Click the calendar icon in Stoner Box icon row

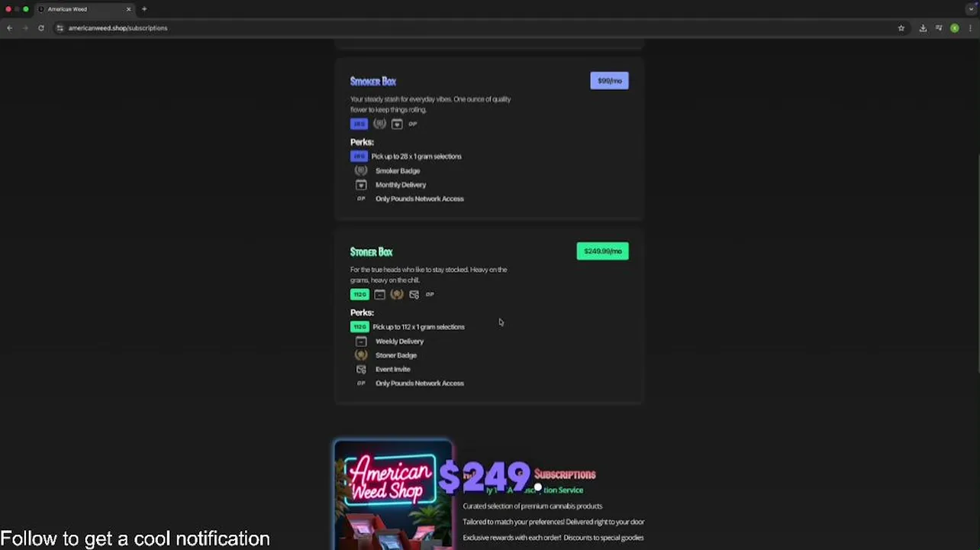[379, 294]
